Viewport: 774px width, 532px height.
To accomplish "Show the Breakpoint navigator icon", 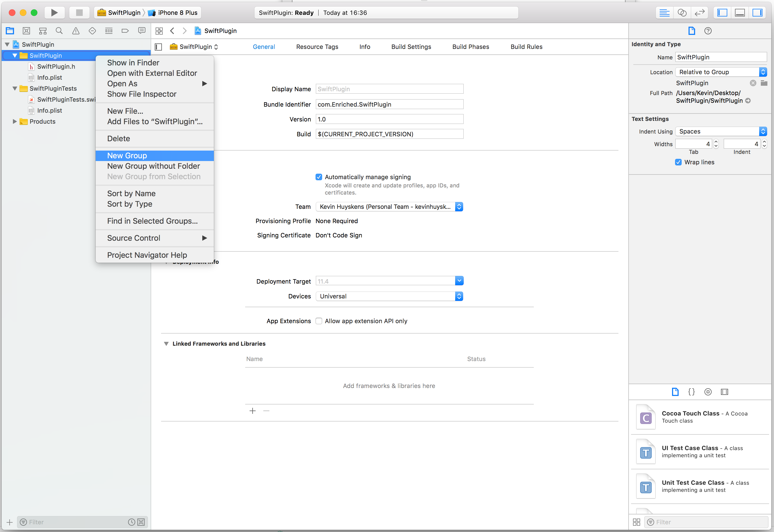I will click(125, 31).
